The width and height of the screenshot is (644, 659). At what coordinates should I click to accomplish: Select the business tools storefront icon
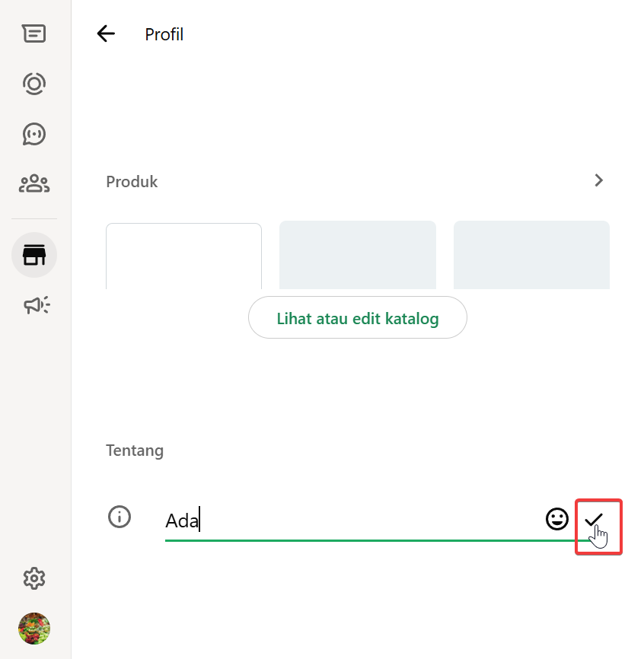tap(34, 255)
